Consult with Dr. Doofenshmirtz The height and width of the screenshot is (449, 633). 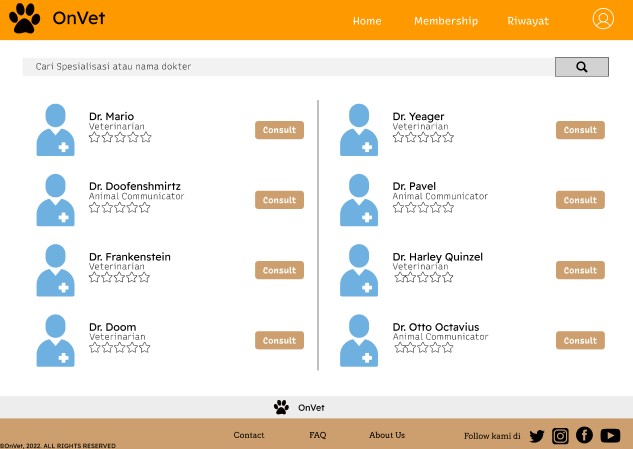pyautogui.click(x=279, y=200)
